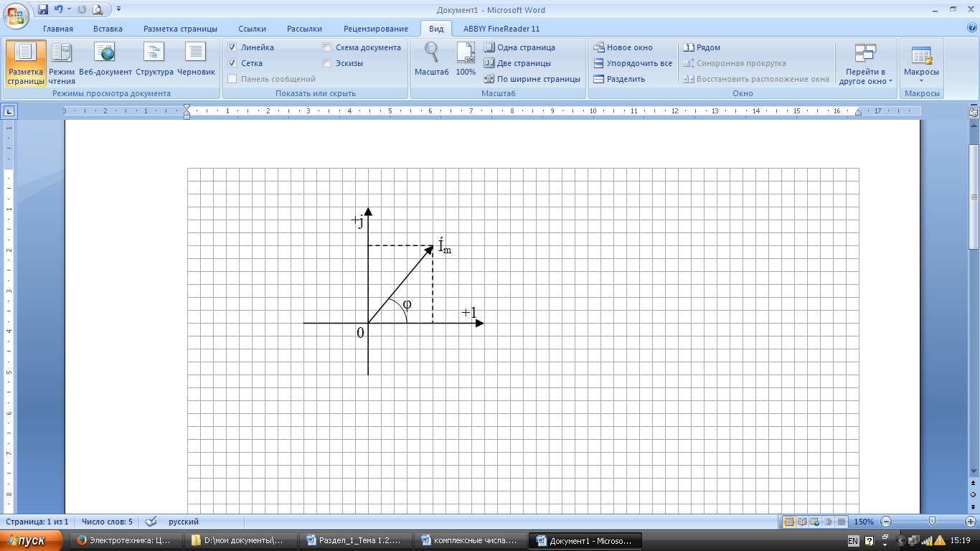Uncheck the Линейка ruler checkbox
Image resolution: width=980 pixels, height=551 pixels.
[232, 47]
